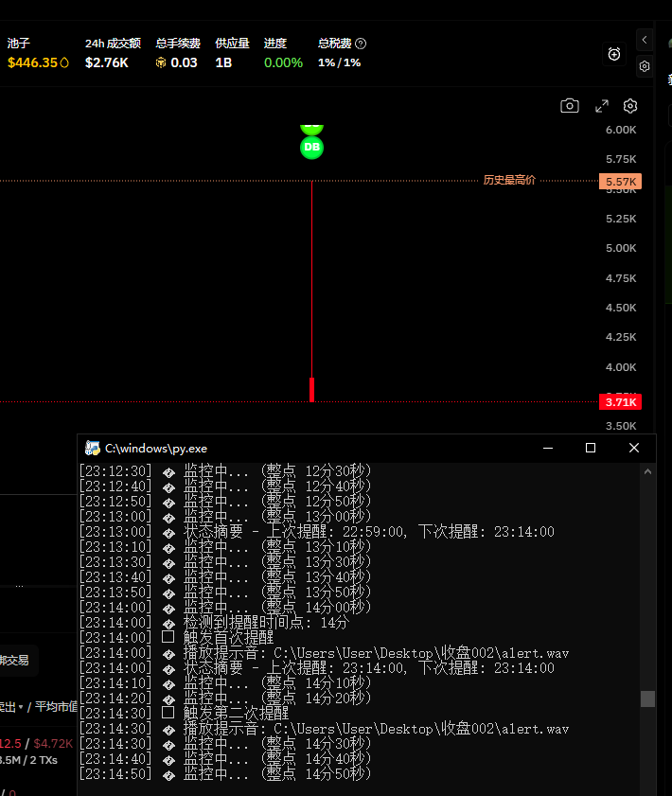672x796 pixels.
Task: Open the chart settings gear
Action: click(x=631, y=106)
